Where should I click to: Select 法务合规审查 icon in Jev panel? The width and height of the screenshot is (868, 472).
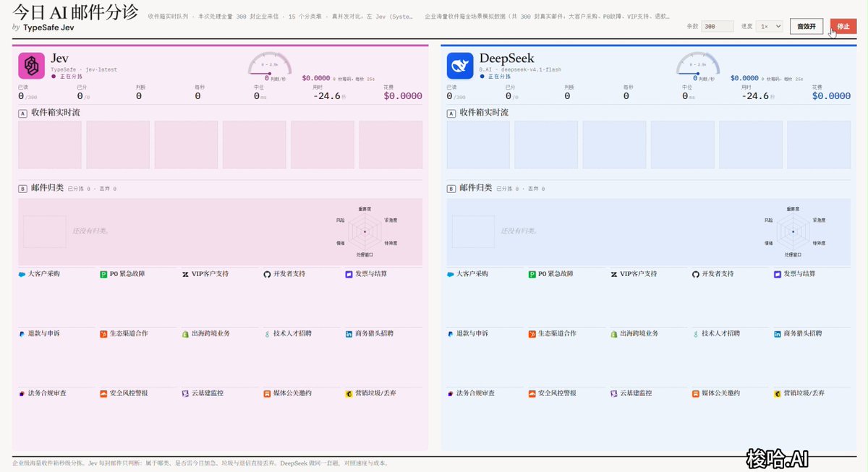pos(22,393)
